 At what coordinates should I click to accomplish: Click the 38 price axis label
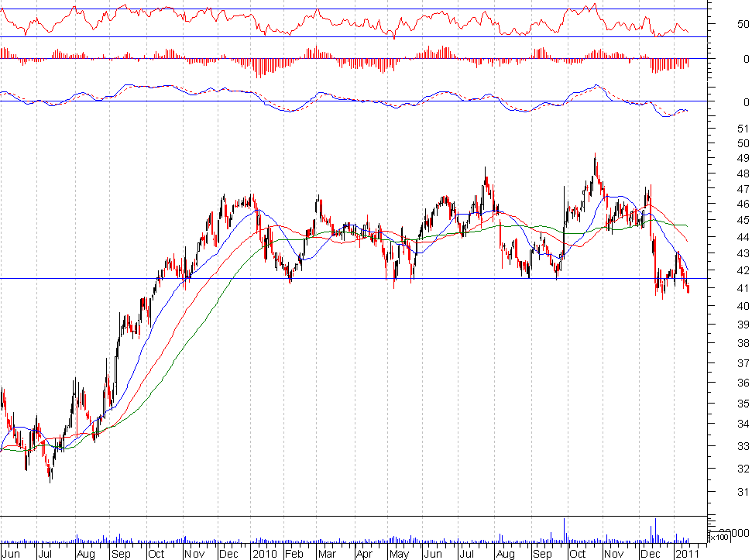click(743, 343)
